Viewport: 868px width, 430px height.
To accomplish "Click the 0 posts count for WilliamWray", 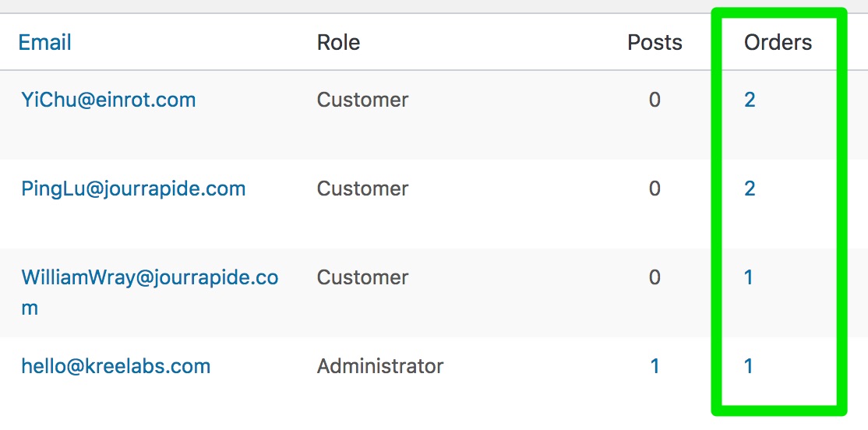I will click(x=655, y=277).
